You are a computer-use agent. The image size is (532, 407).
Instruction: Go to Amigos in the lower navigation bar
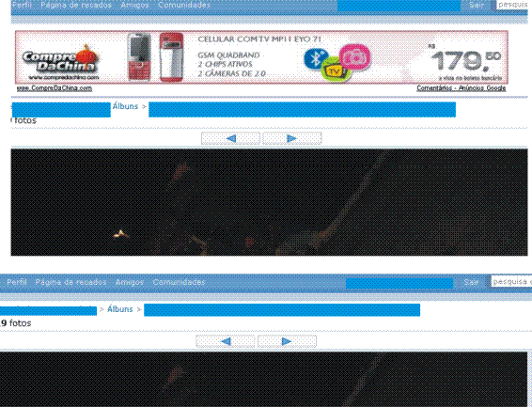[130, 282]
